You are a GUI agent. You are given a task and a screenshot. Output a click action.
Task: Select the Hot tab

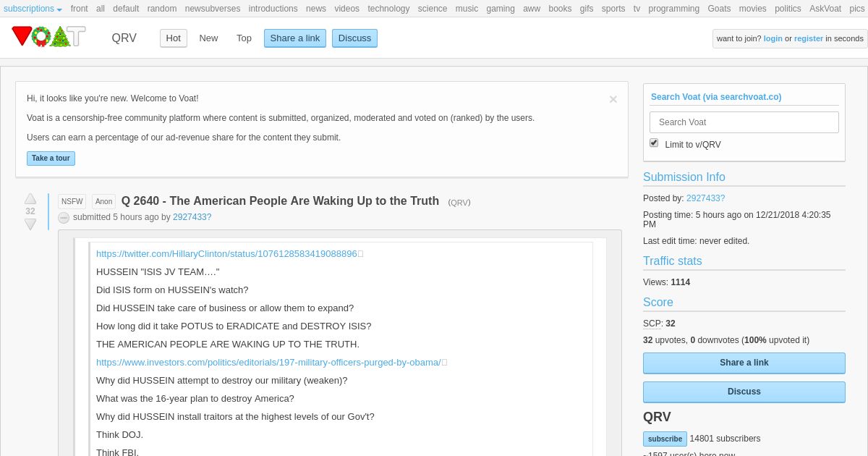point(174,38)
